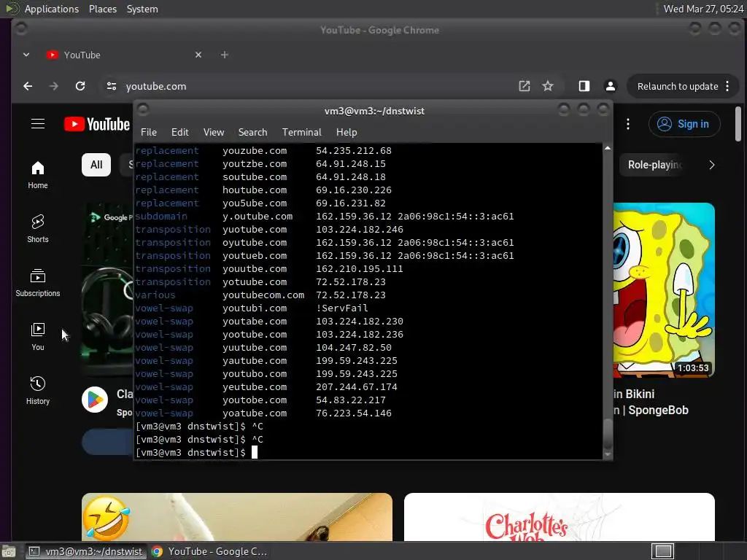
Task: Switch to terminal window in taskbar
Action: tap(85, 551)
